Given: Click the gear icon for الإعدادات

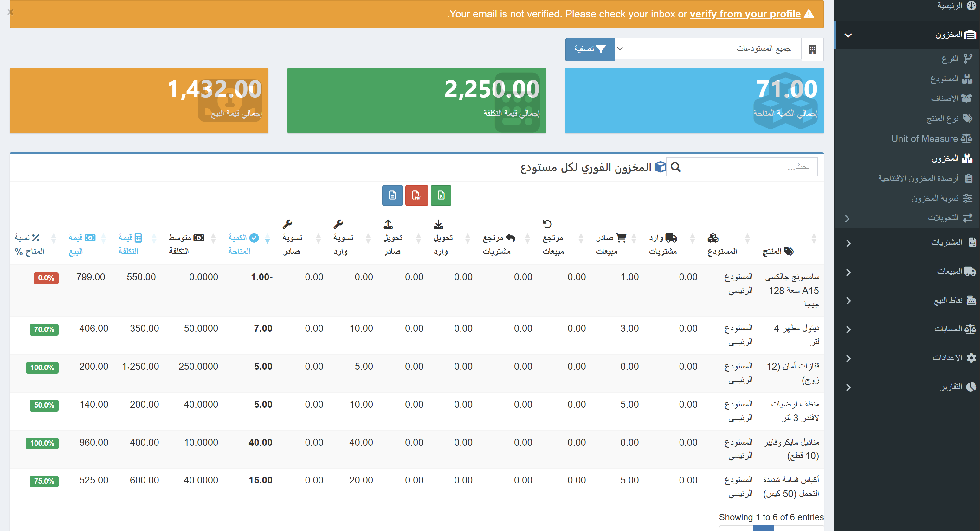Looking at the screenshot, I should click(971, 358).
